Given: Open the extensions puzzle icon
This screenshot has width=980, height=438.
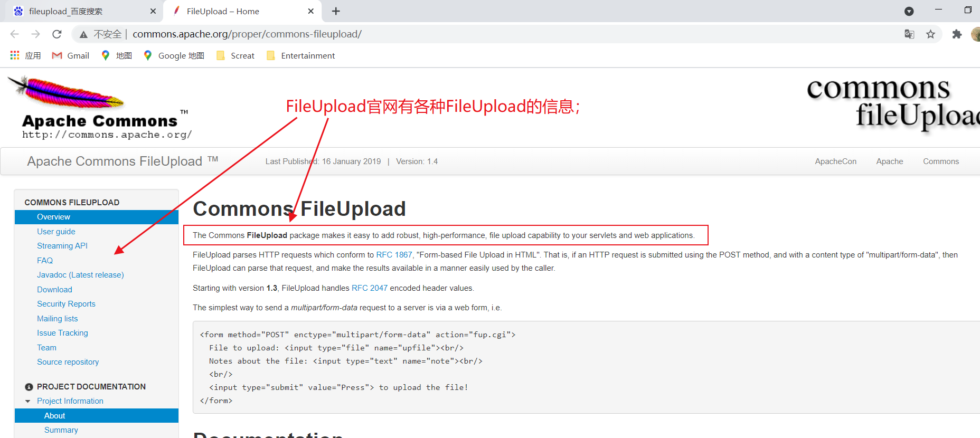Looking at the screenshot, I should click(957, 34).
